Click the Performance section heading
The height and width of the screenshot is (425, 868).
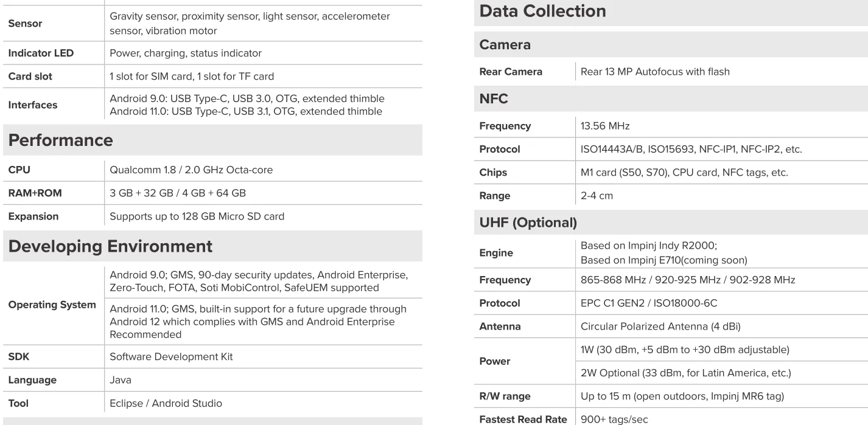click(60, 140)
